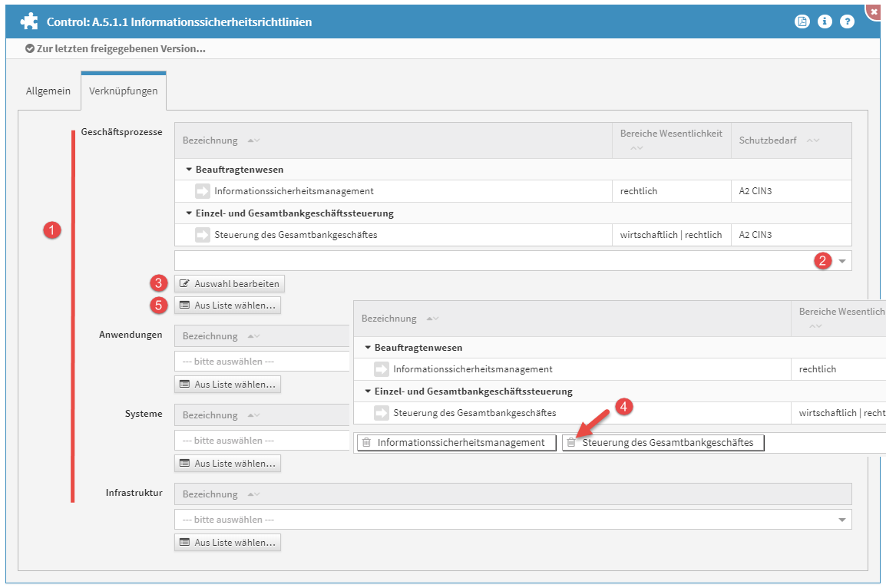
Task: Click the Systeme 'bitte auswählen' field
Action: [x=261, y=441]
